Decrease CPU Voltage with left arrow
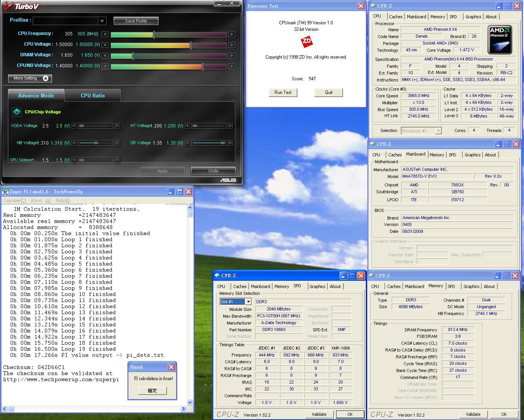This screenshot has width=524, height=420. pyautogui.click(x=105, y=45)
